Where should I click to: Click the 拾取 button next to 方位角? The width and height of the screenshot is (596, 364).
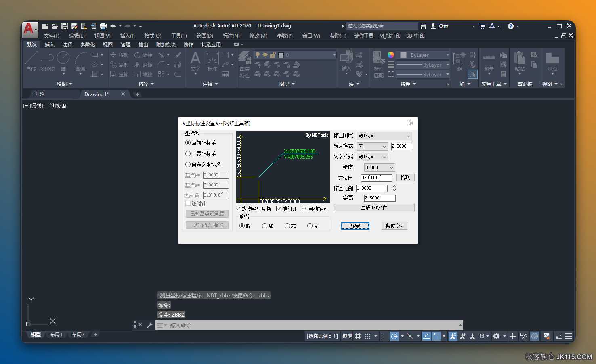(x=405, y=178)
